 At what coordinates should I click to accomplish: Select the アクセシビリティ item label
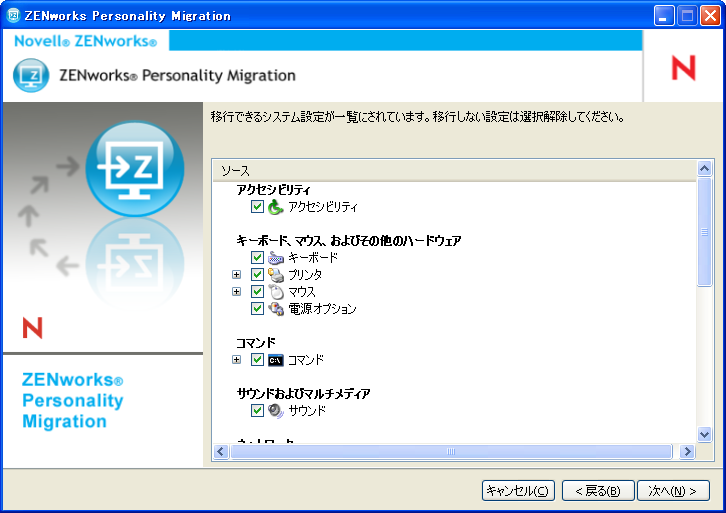pyautogui.click(x=323, y=206)
